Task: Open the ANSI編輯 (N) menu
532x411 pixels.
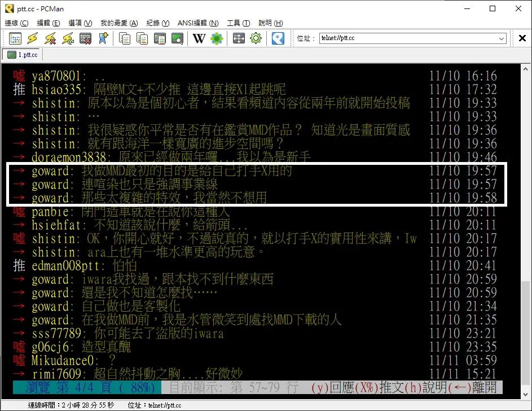Action: coord(197,23)
